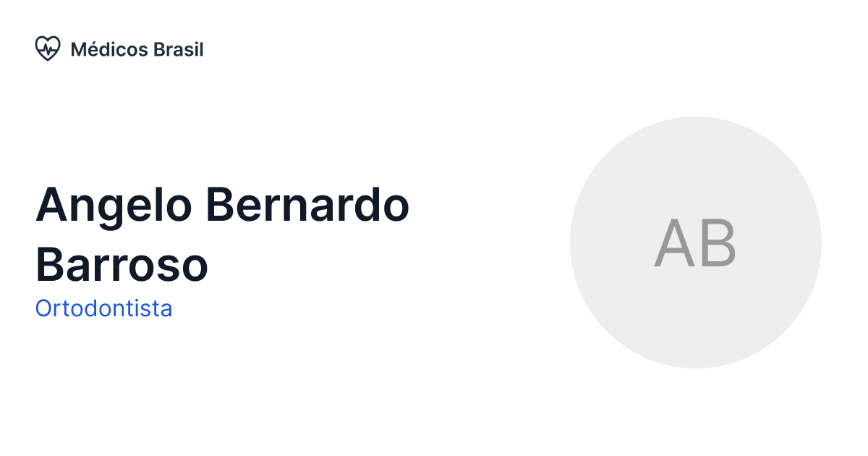The image size is (868, 456).
Task: Click the letter "B" in the avatar
Action: pyautogui.click(x=718, y=243)
